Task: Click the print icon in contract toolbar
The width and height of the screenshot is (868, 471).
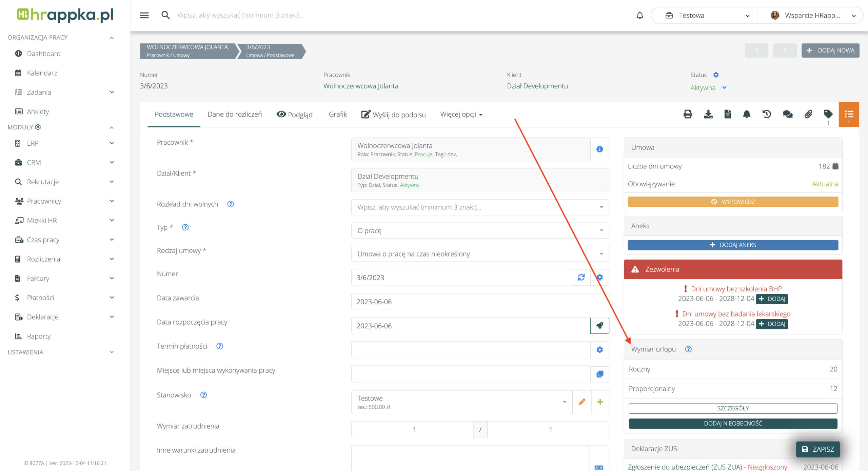Action: tap(688, 114)
